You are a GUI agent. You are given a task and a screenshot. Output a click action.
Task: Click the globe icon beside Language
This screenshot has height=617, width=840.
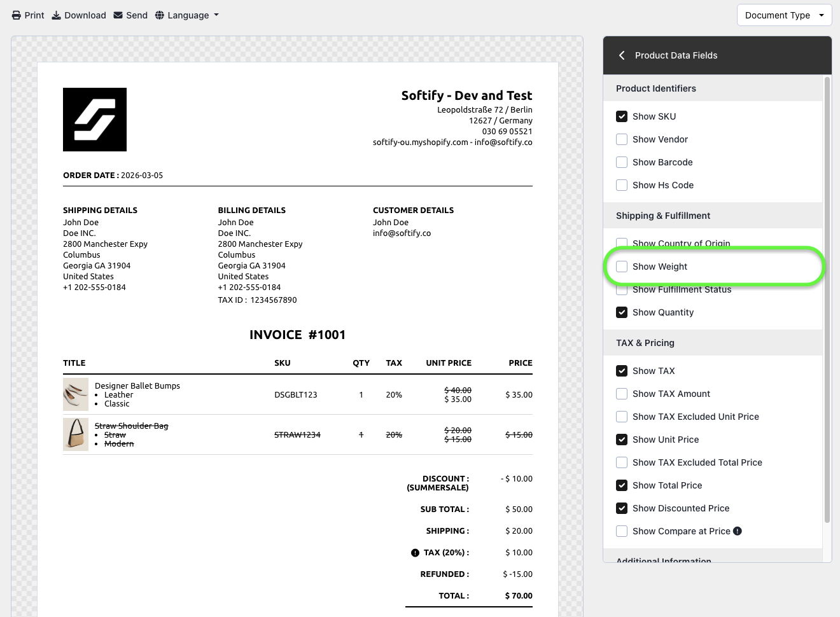(x=160, y=15)
